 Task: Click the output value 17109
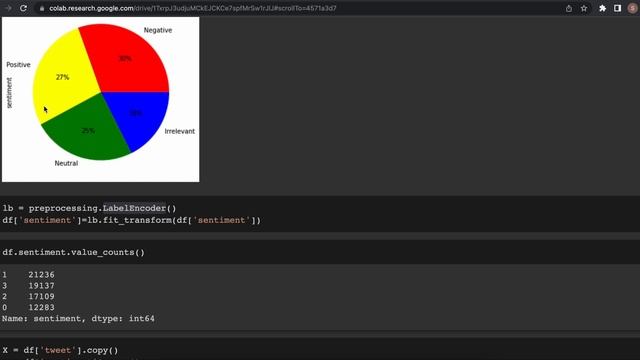[41, 296]
